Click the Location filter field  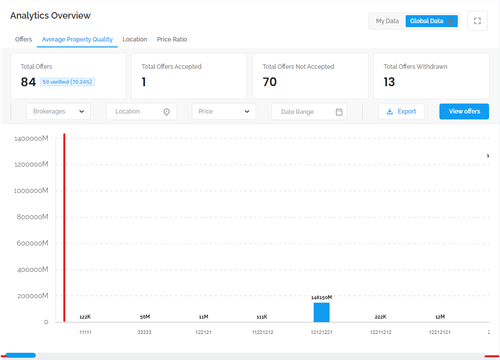click(x=141, y=112)
